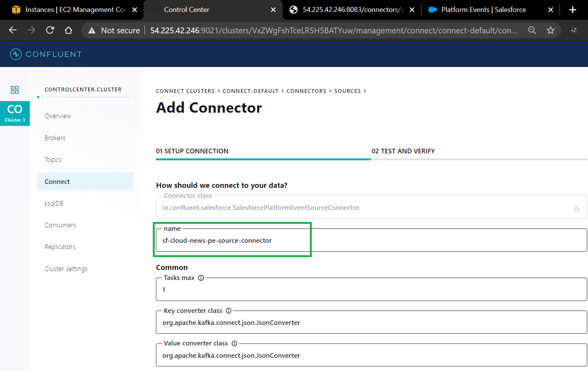
Task: Close the EC2 Management Console tab
Action: [135, 10]
